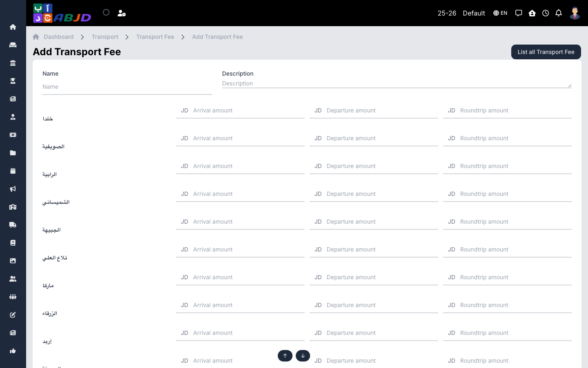This screenshot has height=368, width=588.
Task: Open the calendar icon in the sidebar
Action: pos(13,171)
